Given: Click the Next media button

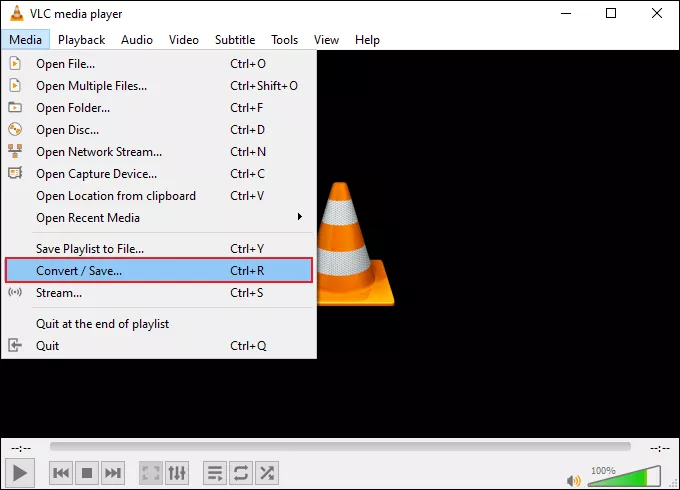Looking at the screenshot, I should pyautogui.click(x=113, y=473).
